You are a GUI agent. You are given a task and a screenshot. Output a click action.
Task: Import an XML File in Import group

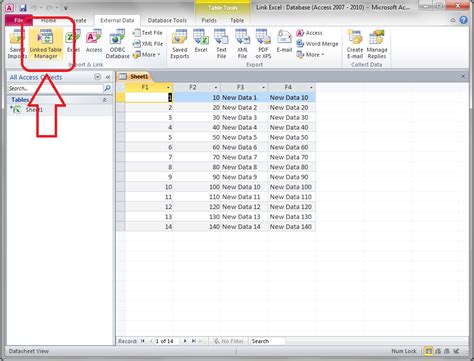(148, 44)
